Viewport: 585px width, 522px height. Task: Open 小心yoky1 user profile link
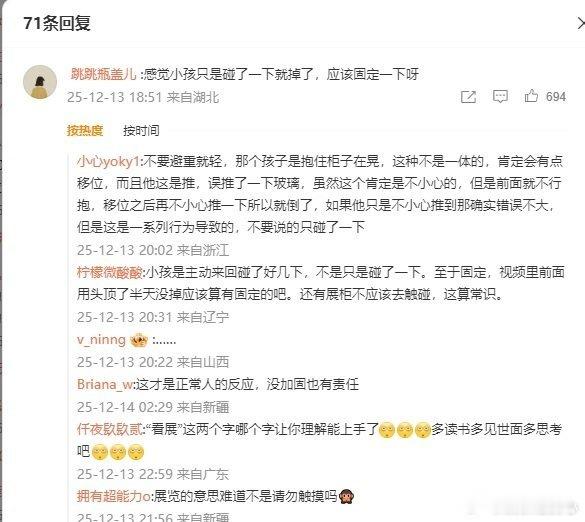point(108,162)
